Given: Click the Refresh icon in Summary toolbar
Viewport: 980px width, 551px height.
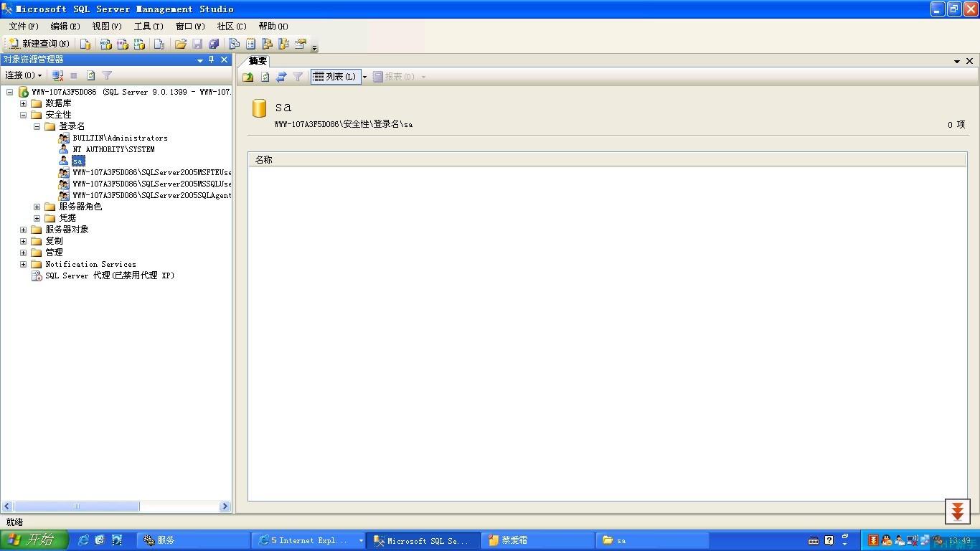Looking at the screenshot, I should 265,77.
